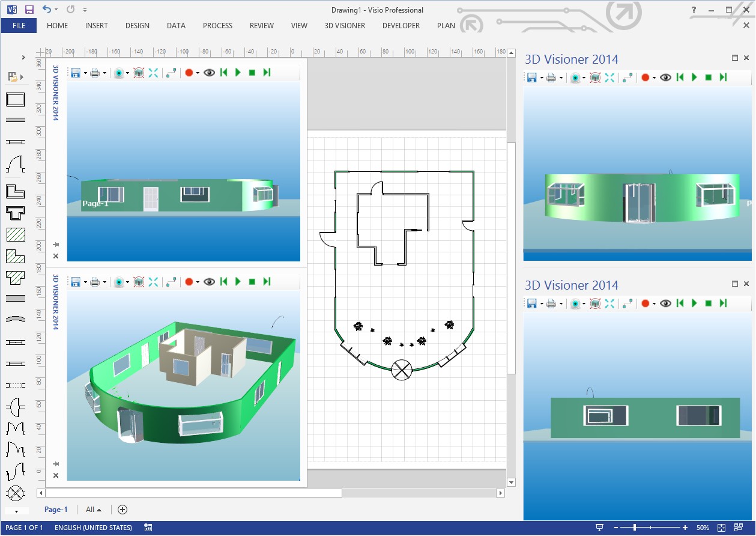Open the 3D VISIONER ribbon tab
Screen dimensions: 756x536
tap(345, 26)
